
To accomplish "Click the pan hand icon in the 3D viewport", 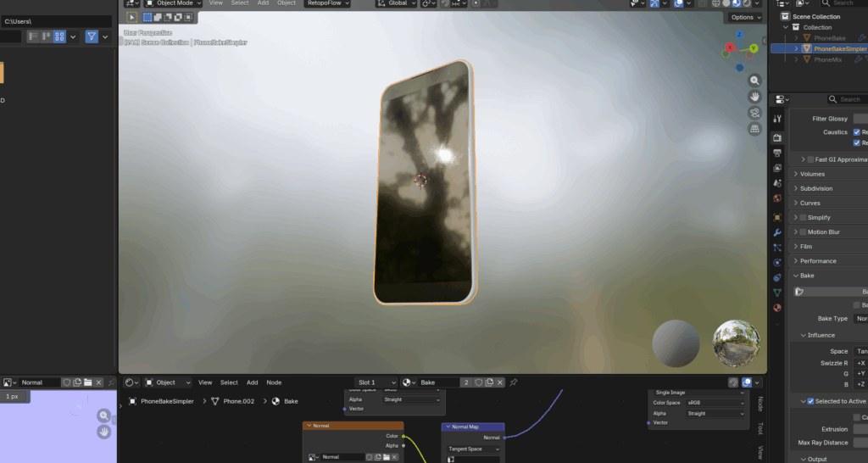I will [x=754, y=98].
